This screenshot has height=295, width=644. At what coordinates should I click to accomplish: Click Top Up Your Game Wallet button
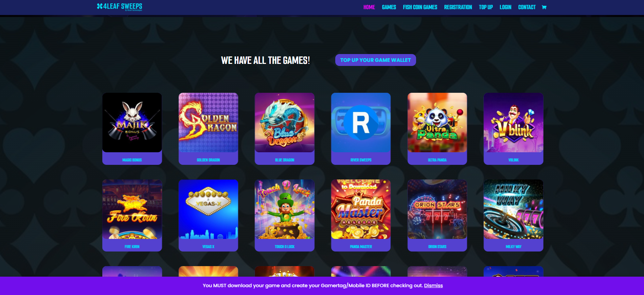(x=376, y=60)
